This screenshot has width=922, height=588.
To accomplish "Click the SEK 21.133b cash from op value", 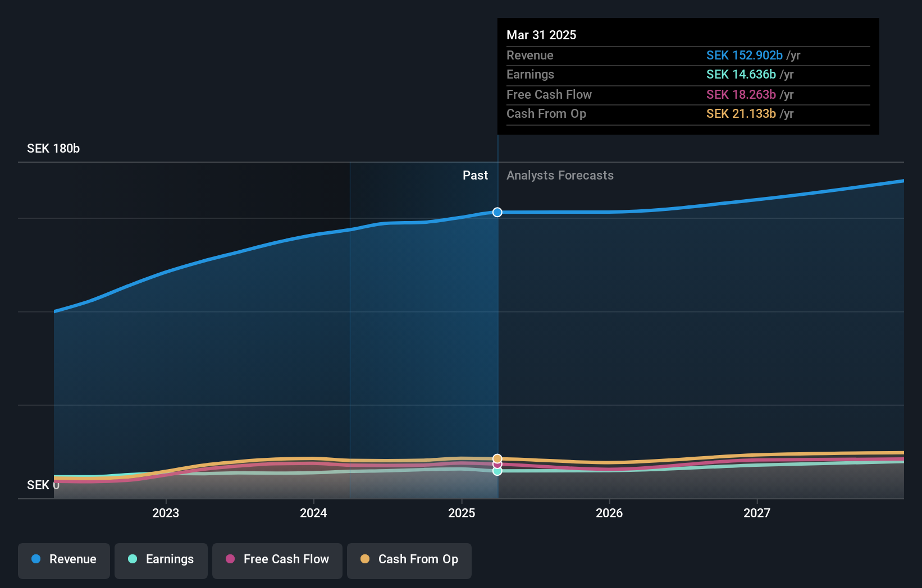I will [741, 113].
